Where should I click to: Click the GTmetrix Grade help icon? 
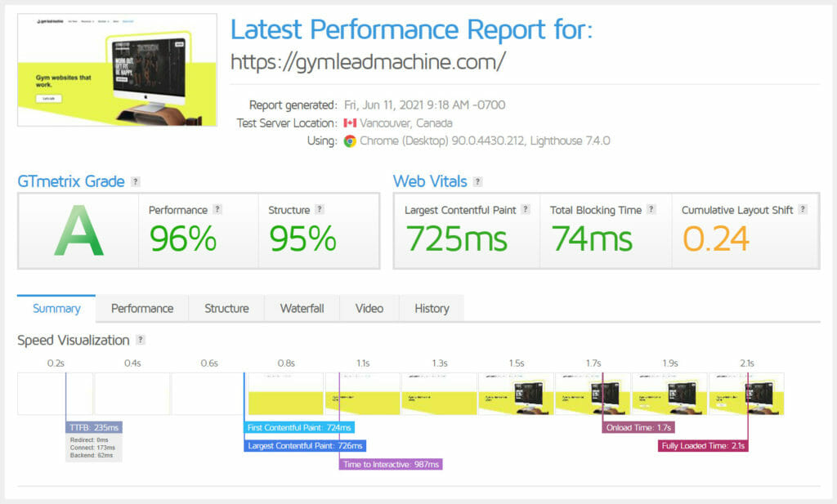[x=135, y=181]
